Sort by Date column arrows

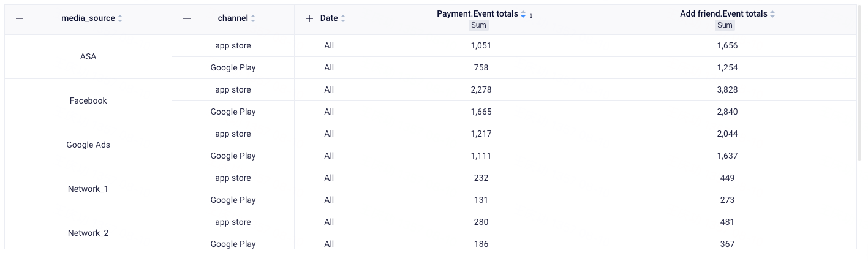tap(343, 18)
